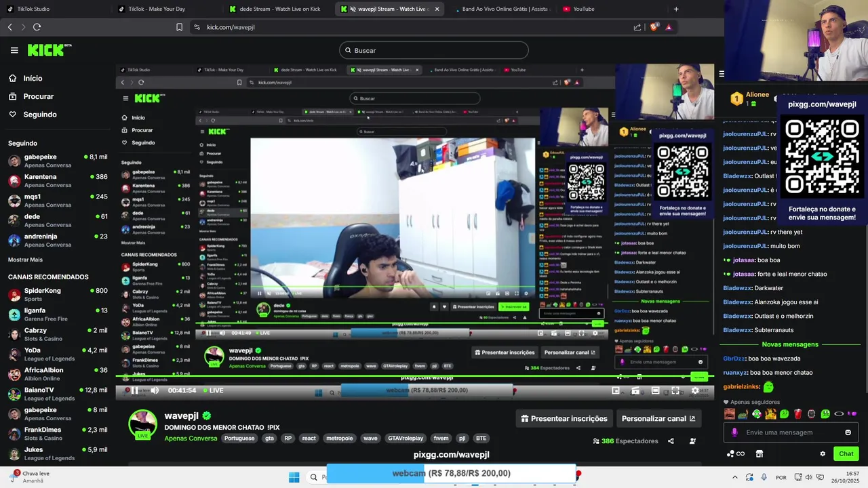This screenshot has height=488, width=868.
Task: Open the Karentena followed channel
Action: (58, 181)
